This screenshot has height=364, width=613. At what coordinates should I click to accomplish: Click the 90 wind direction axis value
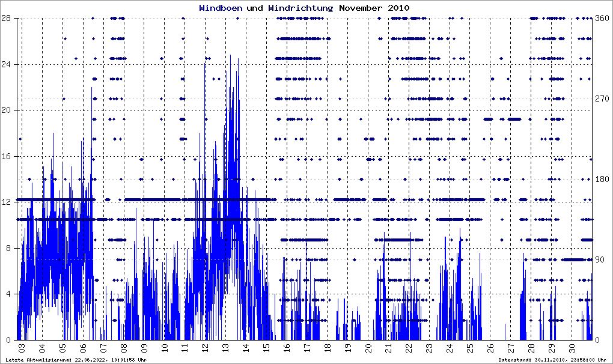(600, 259)
